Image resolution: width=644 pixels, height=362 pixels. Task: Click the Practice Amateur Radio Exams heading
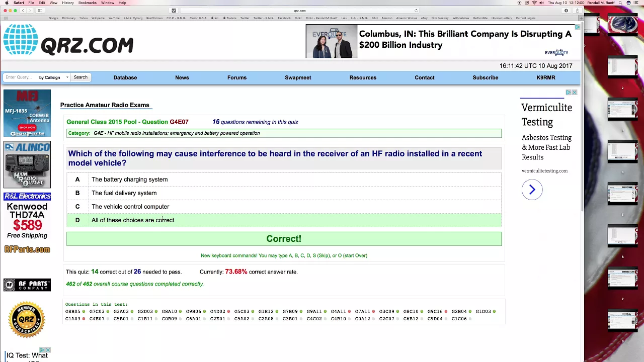105,105
